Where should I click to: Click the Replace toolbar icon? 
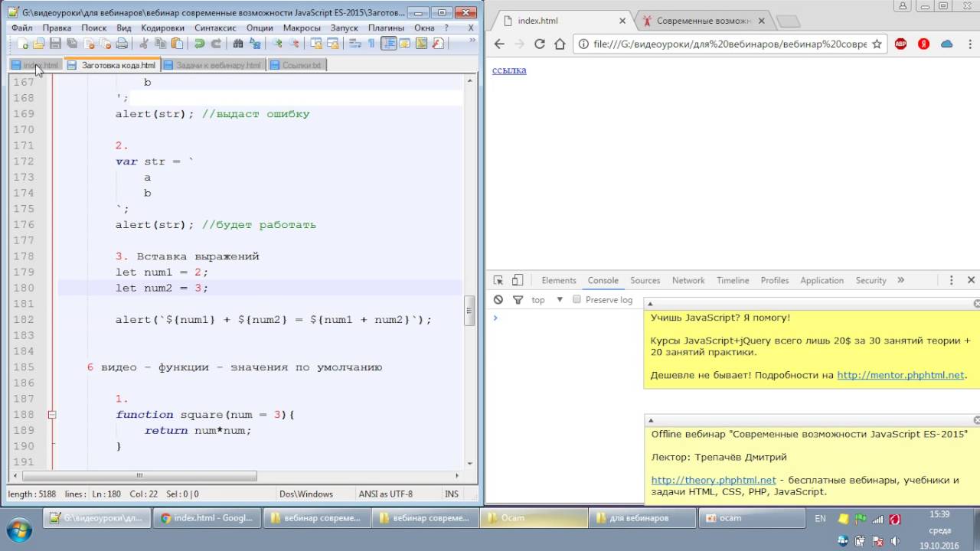pyautogui.click(x=255, y=44)
